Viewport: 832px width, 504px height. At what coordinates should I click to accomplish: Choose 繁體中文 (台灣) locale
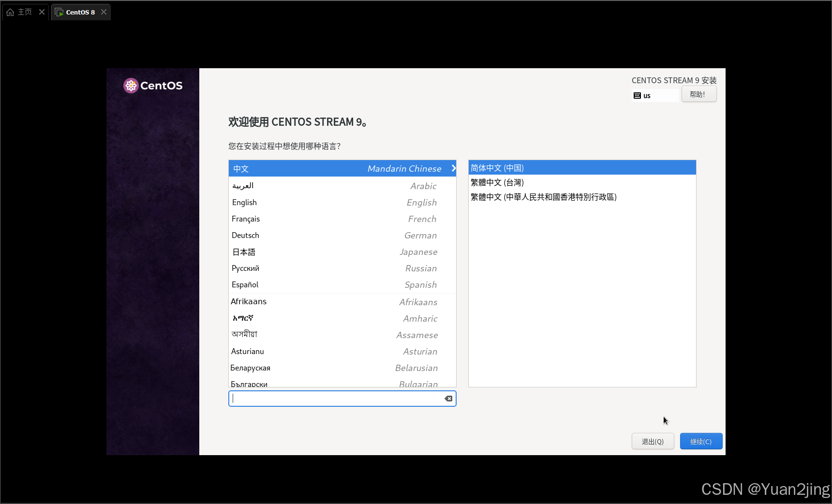click(582, 182)
